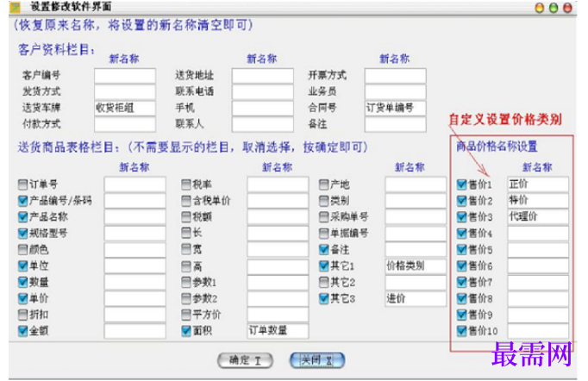Click the 合同号 field containing 订货单编号
Image resolution: width=588 pixels, height=381 pixels.
[x=395, y=108]
